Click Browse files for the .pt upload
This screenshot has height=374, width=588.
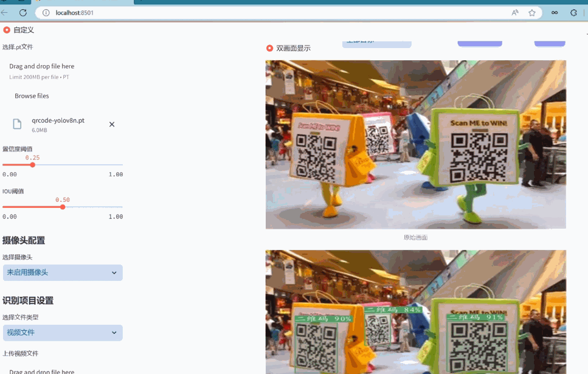[x=32, y=96]
